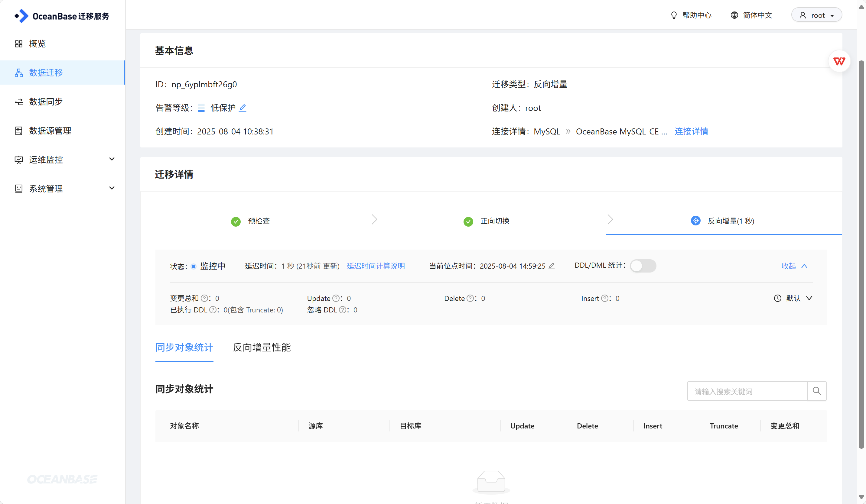Expand the 系统管理 menu chevron
The width and height of the screenshot is (866, 504).
(112, 188)
